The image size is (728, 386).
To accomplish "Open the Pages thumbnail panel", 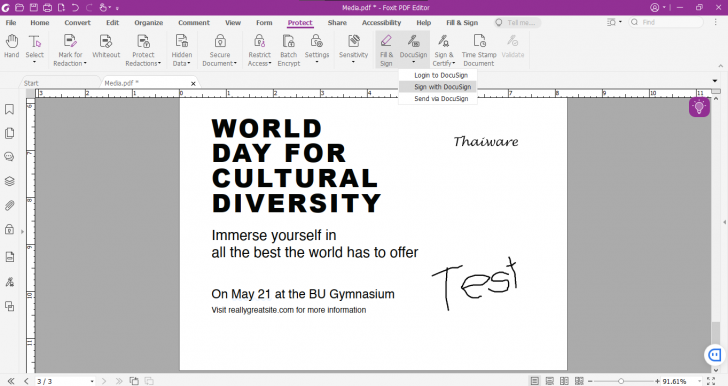I will pos(9,133).
